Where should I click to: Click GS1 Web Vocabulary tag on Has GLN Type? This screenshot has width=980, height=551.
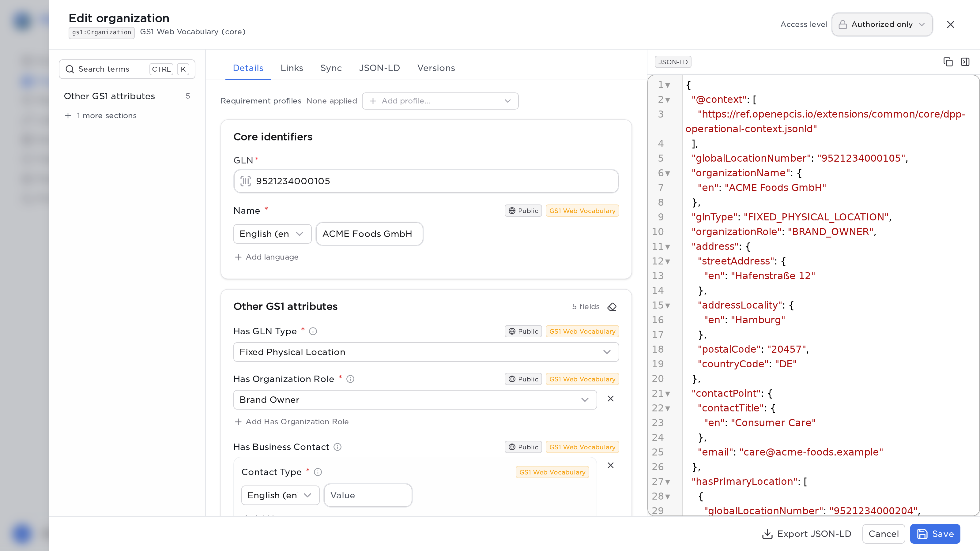582,331
